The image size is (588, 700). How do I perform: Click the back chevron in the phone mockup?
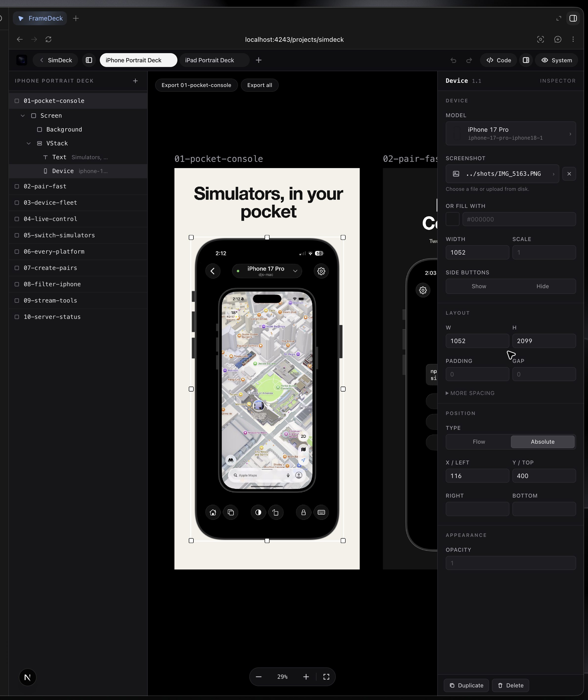click(213, 271)
